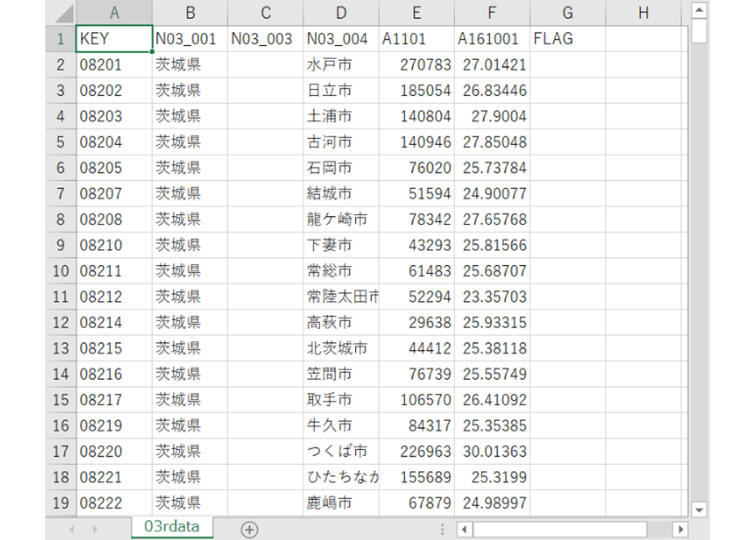The image size is (756, 540).
Task: Click cell with key 08205
Action: 115,168
